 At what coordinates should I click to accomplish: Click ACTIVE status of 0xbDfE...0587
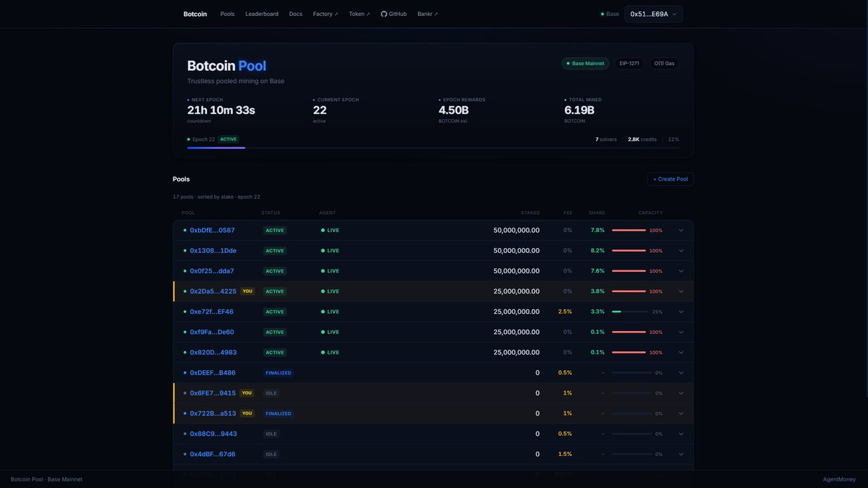(275, 231)
